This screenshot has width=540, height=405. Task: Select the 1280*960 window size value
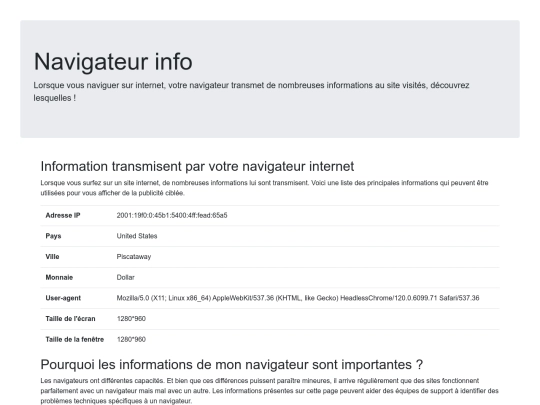(x=131, y=339)
